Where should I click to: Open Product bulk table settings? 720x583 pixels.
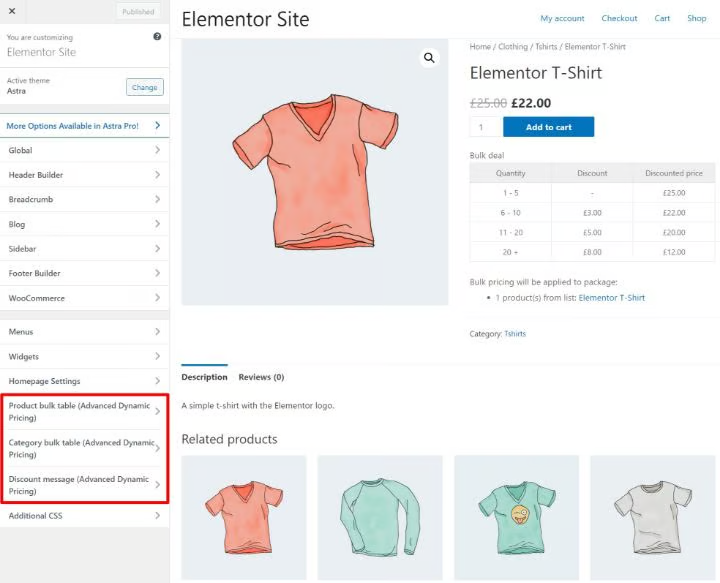[84, 411]
